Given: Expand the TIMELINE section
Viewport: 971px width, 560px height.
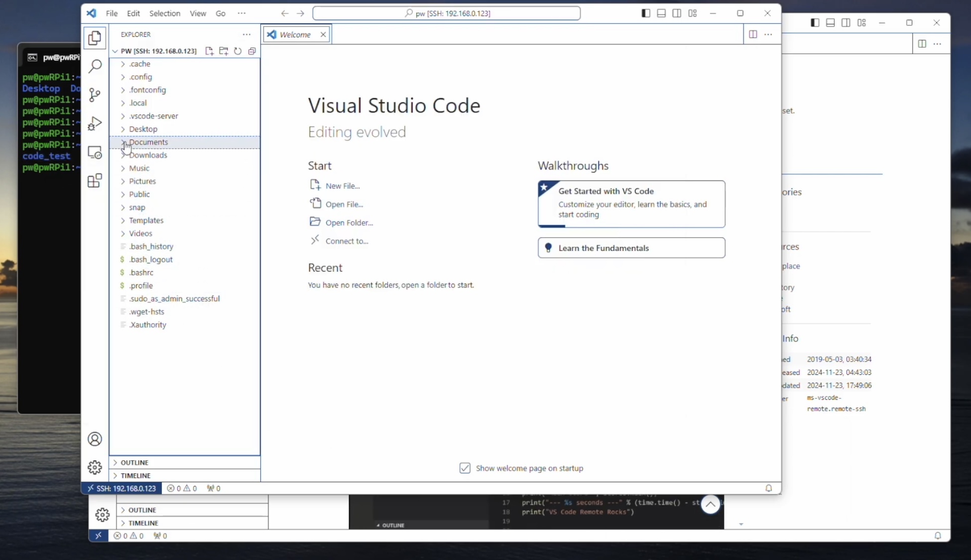Looking at the screenshot, I should pyautogui.click(x=135, y=475).
